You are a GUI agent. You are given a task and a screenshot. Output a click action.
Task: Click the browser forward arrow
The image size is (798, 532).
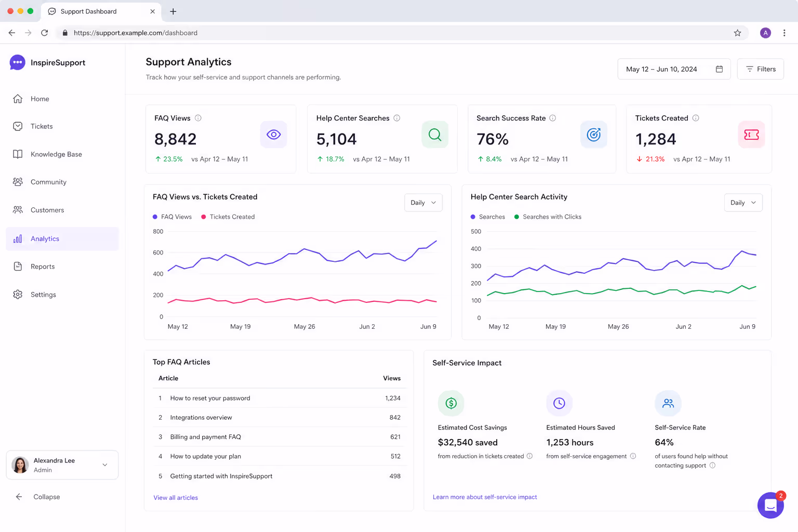28,33
